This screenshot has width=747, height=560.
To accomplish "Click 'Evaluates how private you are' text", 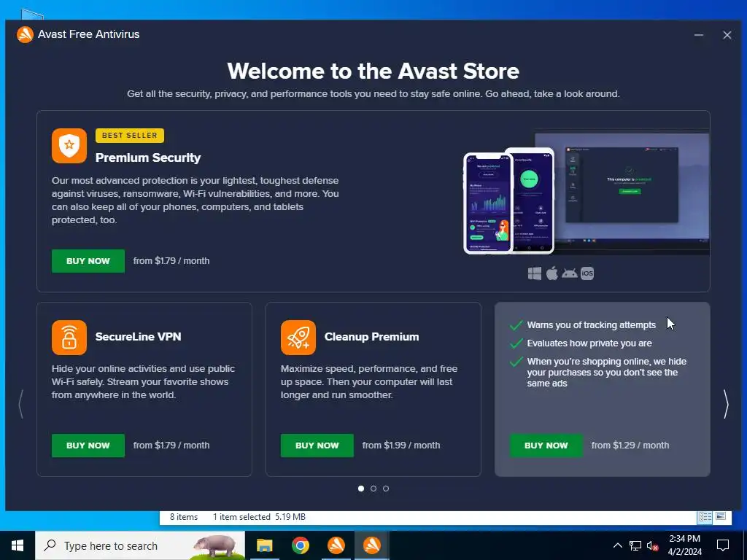I will [589, 343].
